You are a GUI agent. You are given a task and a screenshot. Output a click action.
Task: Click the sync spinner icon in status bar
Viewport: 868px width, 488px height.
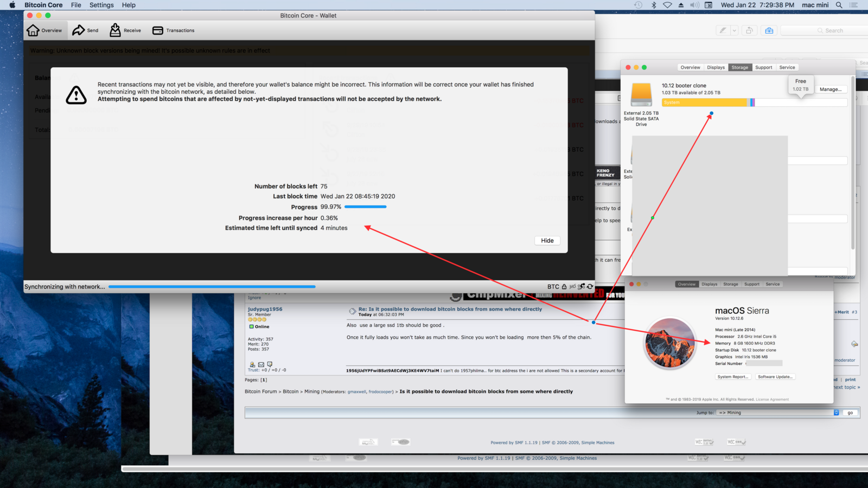(x=590, y=286)
